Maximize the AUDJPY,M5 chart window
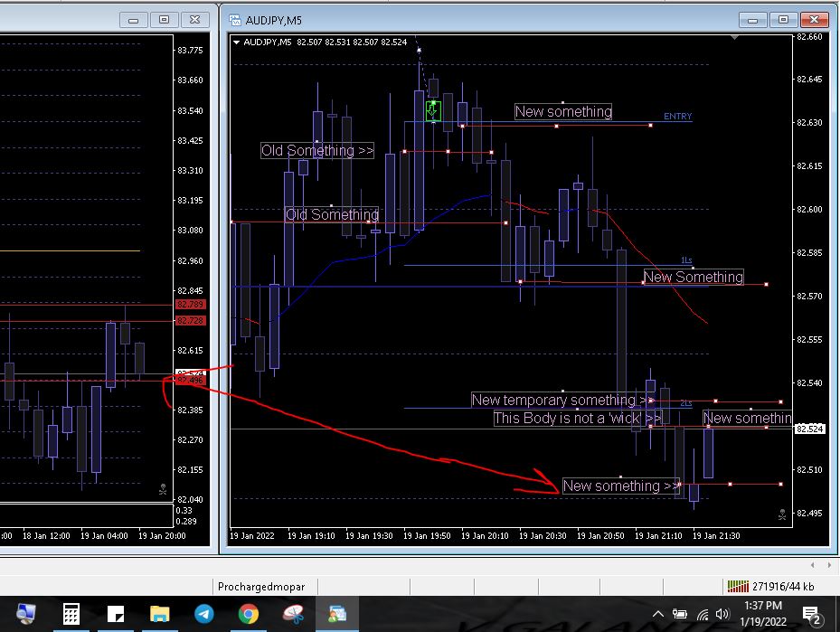The width and height of the screenshot is (840, 632). [783, 20]
